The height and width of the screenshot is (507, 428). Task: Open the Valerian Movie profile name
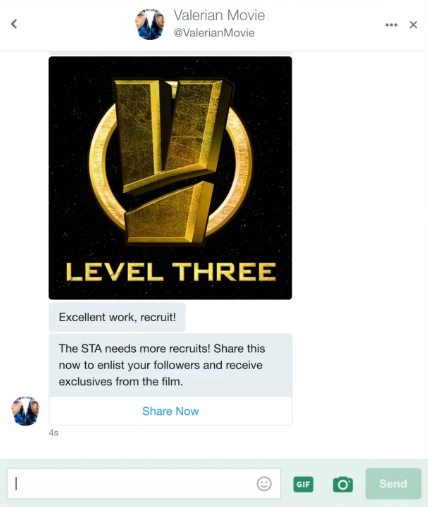pyautogui.click(x=219, y=15)
